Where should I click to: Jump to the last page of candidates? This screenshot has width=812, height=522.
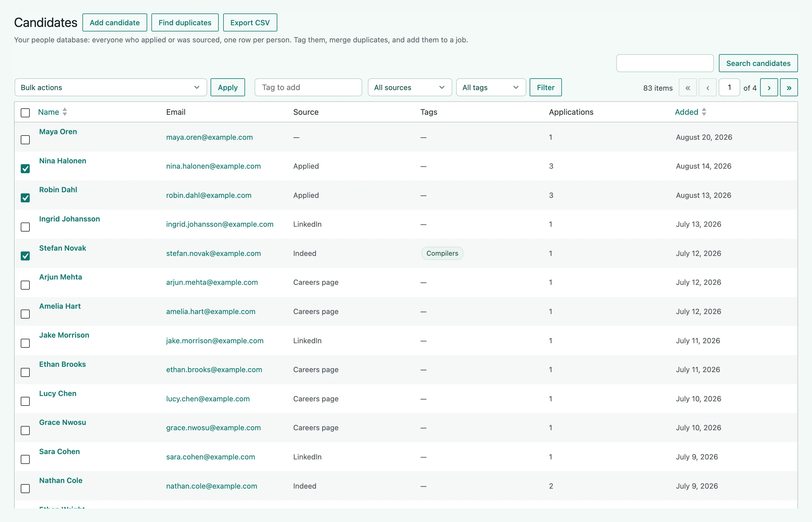coord(789,88)
